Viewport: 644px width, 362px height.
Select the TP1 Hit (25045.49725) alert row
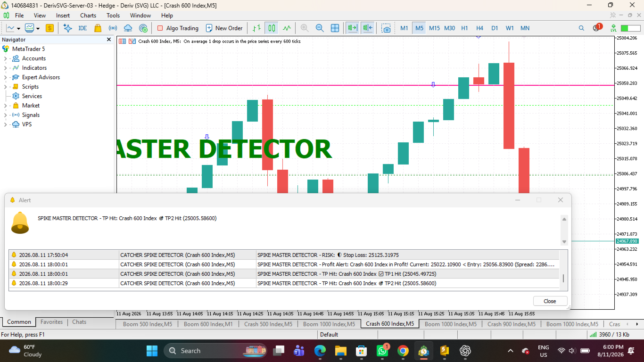285,274
